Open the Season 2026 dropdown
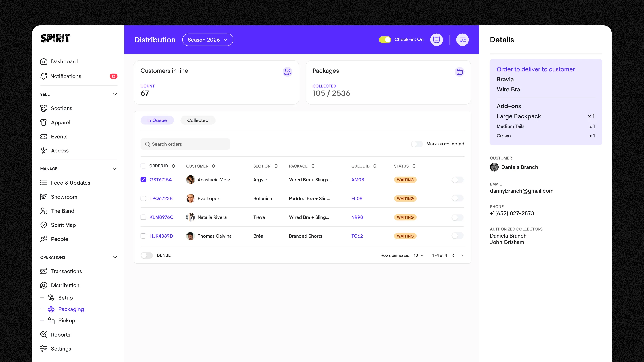This screenshot has width=644, height=362. click(x=208, y=40)
